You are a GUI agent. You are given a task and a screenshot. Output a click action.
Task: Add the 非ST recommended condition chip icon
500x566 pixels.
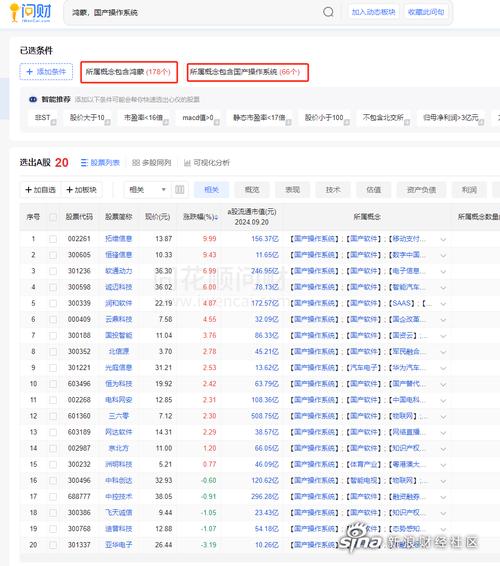[53, 122]
